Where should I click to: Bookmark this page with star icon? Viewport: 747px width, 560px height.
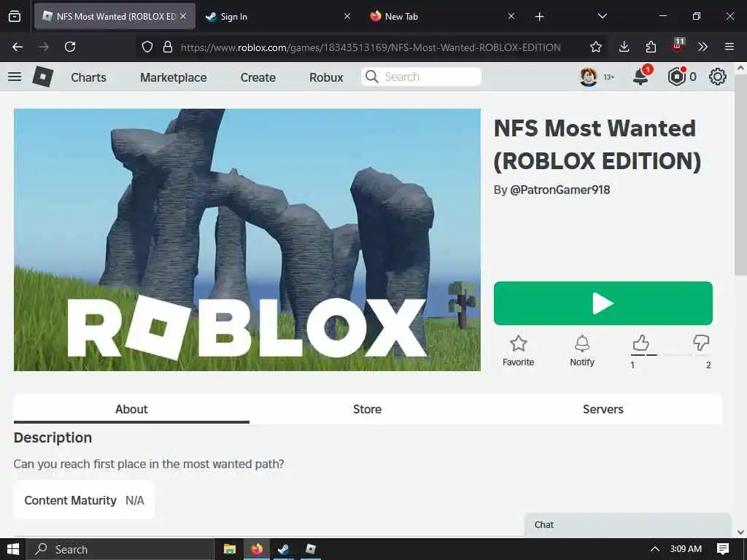pyautogui.click(x=596, y=47)
